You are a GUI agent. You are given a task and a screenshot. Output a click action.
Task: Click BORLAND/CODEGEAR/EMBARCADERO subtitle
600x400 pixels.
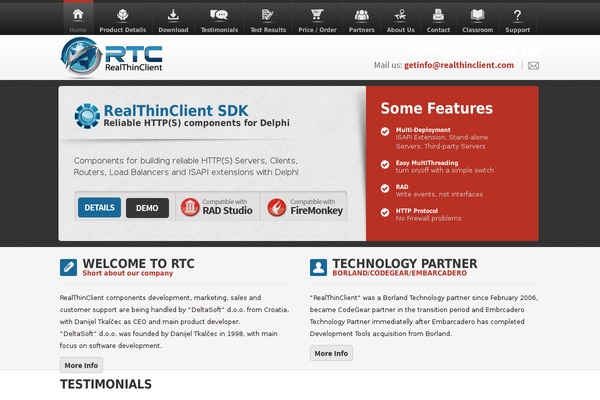(399, 273)
